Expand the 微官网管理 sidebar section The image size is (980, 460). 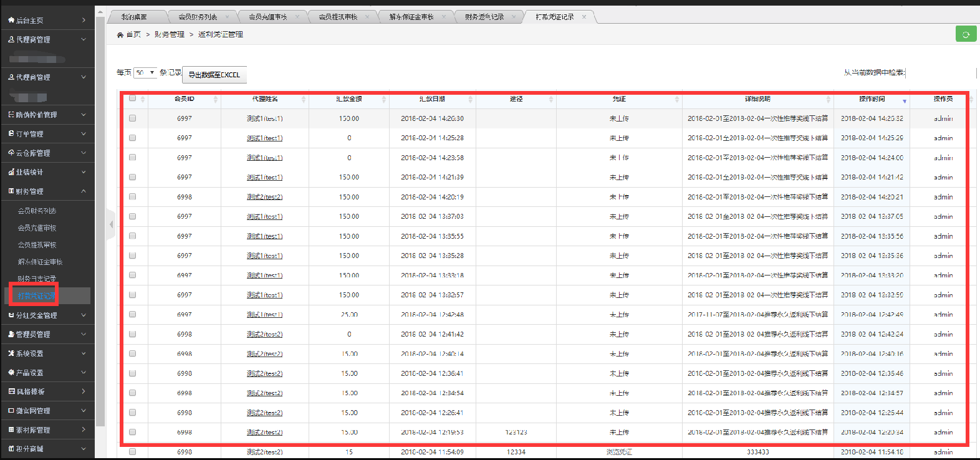pos(84,411)
